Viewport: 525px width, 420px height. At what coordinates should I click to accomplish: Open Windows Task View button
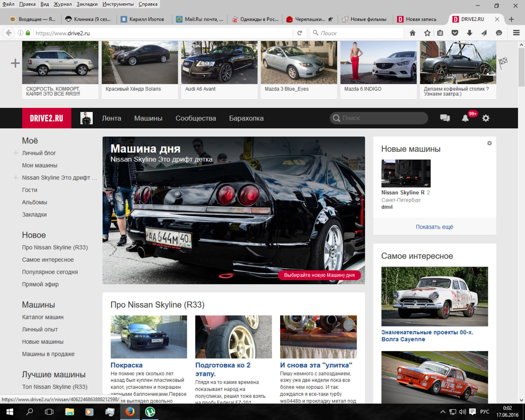[49, 412]
